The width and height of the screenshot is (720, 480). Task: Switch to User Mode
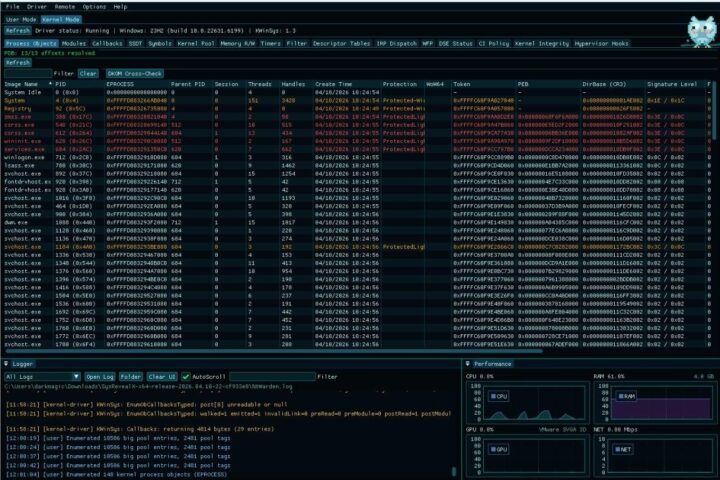pyautogui.click(x=21, y=19)
